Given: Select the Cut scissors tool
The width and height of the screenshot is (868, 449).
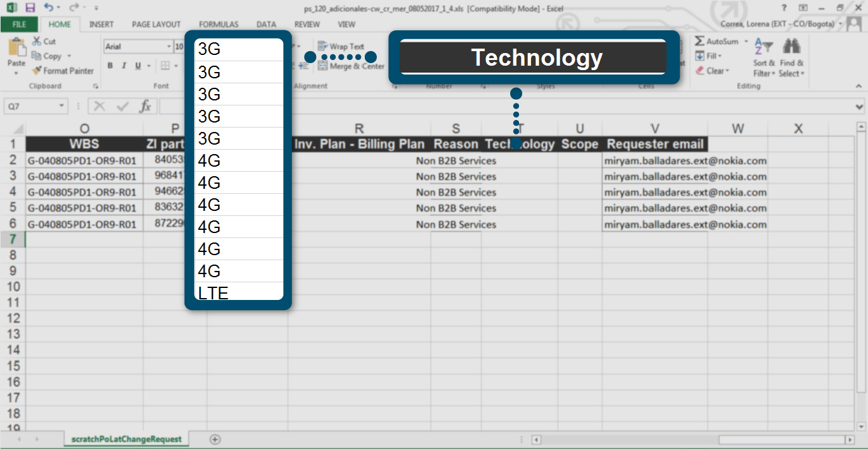Looking at the screenshot, I should tap(44, 41).
